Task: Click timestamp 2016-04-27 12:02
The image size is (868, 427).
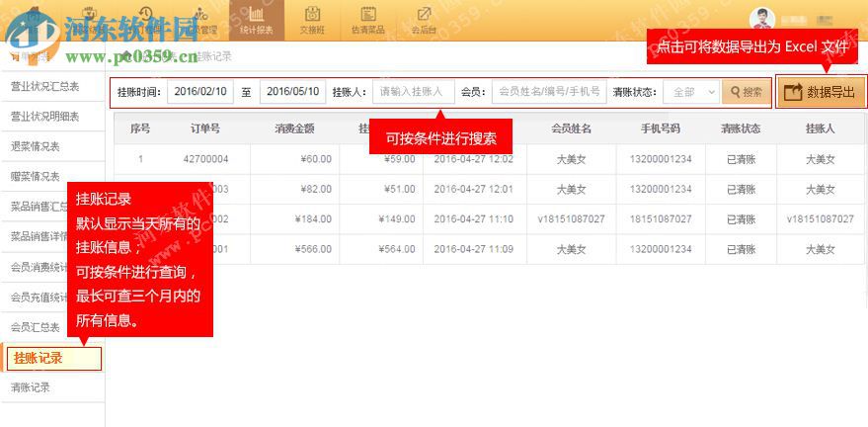Action: click(473, 159)
